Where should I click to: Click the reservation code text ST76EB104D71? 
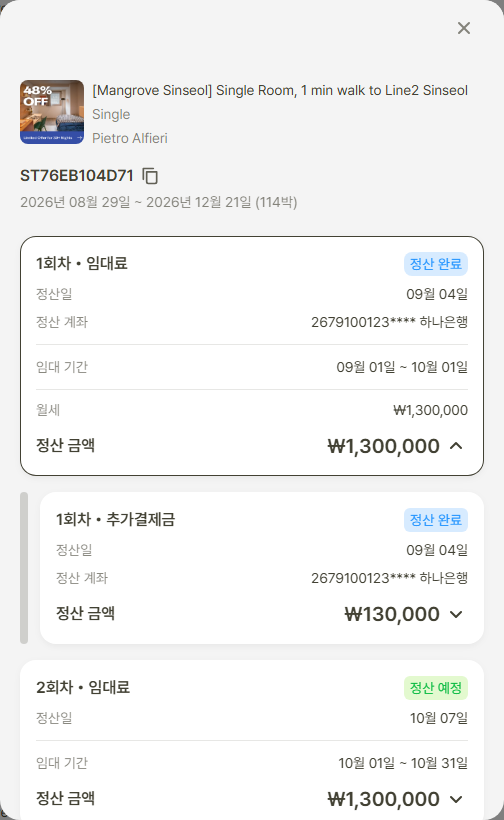[77, 176]
